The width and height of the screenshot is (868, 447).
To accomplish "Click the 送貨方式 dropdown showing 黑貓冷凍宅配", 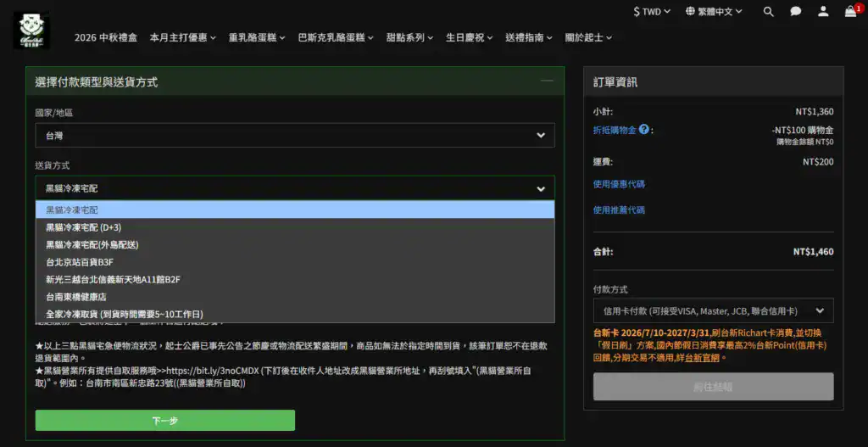I will 294,188.
